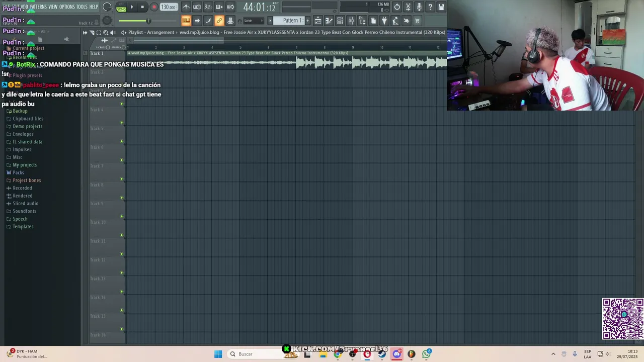Toggle the STRETCH checkbox
The width and height of the screenshot is (644, 362).
coord(124,47)
